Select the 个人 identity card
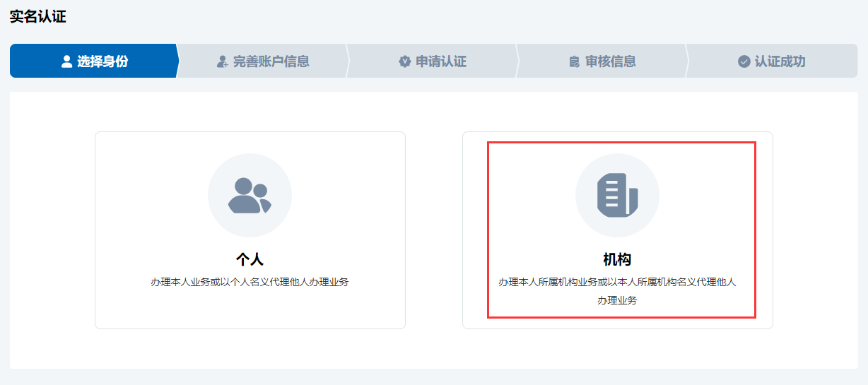The width and height of the screenshot is (868, 385). (x=250, y=230)
